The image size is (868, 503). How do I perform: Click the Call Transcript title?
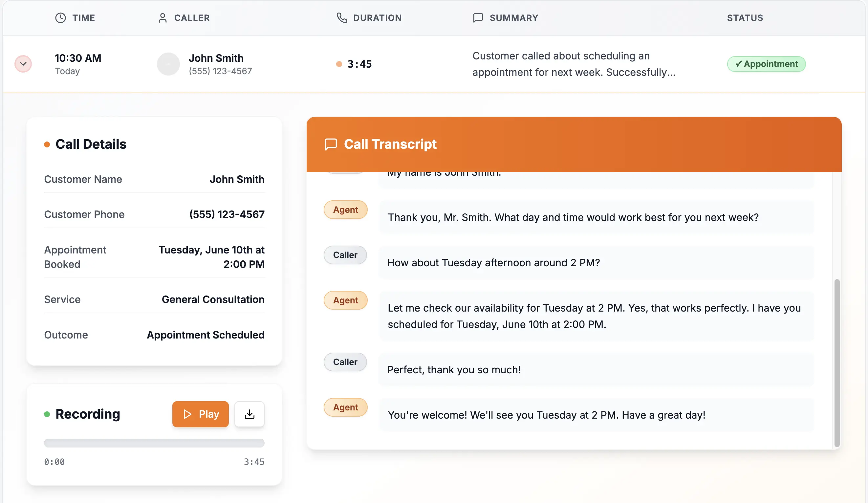point(390,144)
